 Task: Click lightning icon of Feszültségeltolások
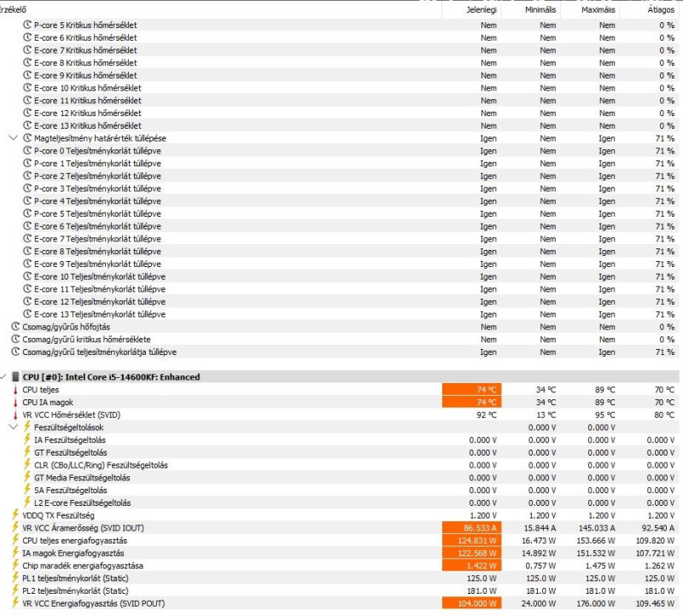click(x=27, y=427)
